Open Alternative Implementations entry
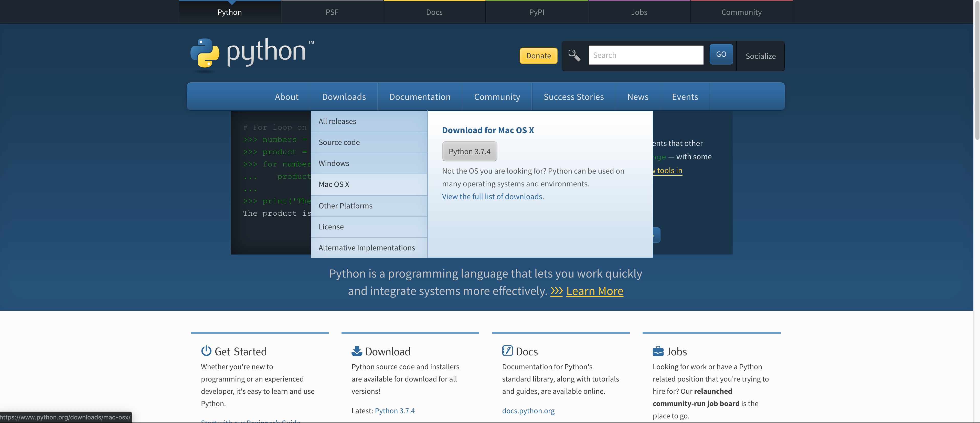The image size is (980, 423). click(366, 247)
